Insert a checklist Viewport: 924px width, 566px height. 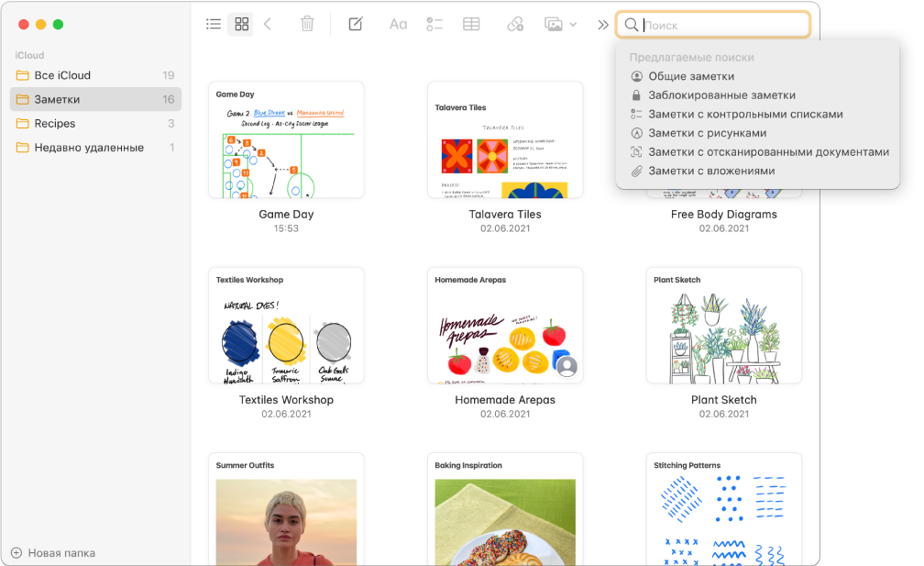[434, 25]
